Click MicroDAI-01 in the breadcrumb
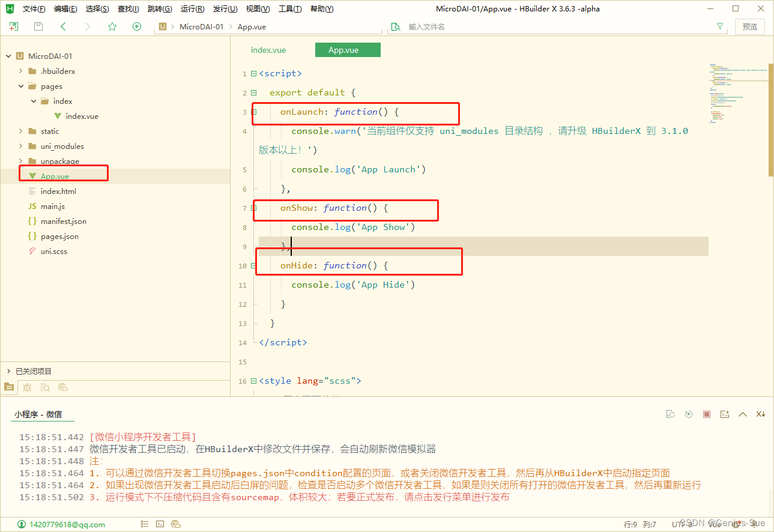 [x=201, y=26]
